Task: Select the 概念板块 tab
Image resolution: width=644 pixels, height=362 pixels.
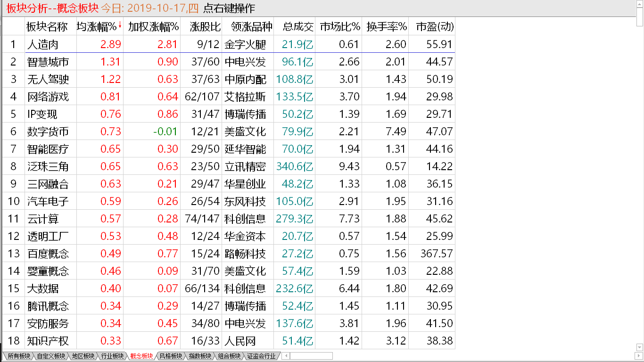Action: pos(141,356)
